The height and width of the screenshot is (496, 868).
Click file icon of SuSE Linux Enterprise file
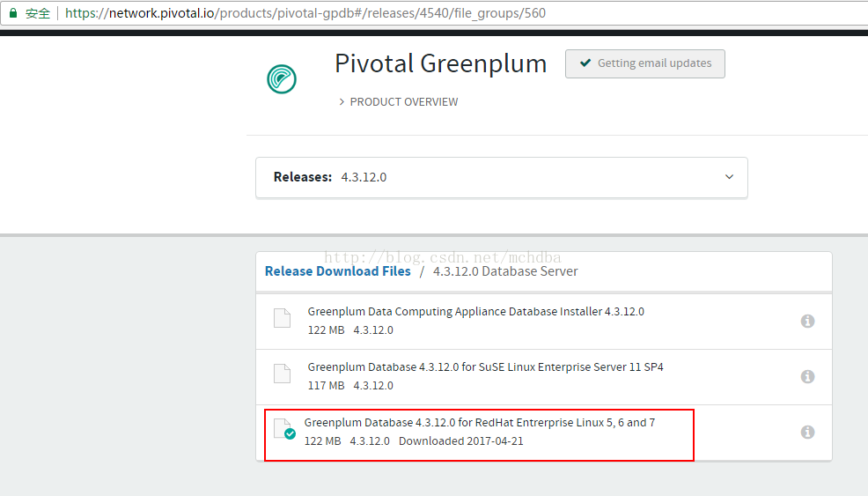282,374
